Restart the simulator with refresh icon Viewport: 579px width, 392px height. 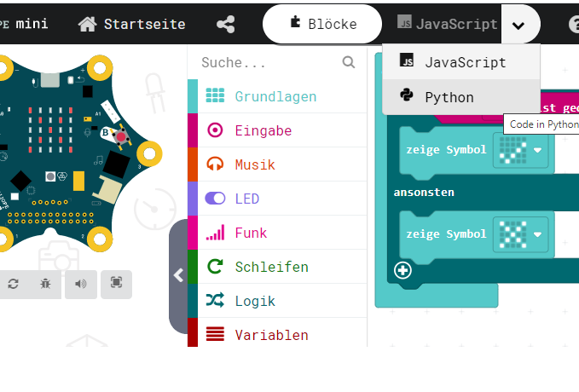pos(14,284)
